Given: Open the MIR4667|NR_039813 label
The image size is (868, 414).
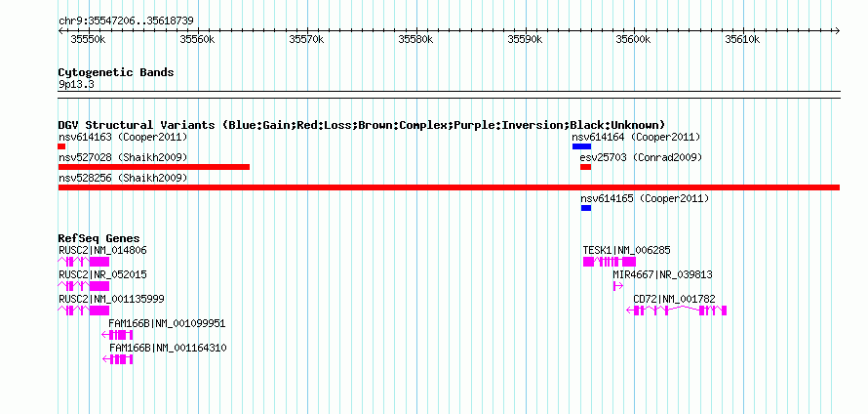Looking at the screenshot, I should click(662, 275).
